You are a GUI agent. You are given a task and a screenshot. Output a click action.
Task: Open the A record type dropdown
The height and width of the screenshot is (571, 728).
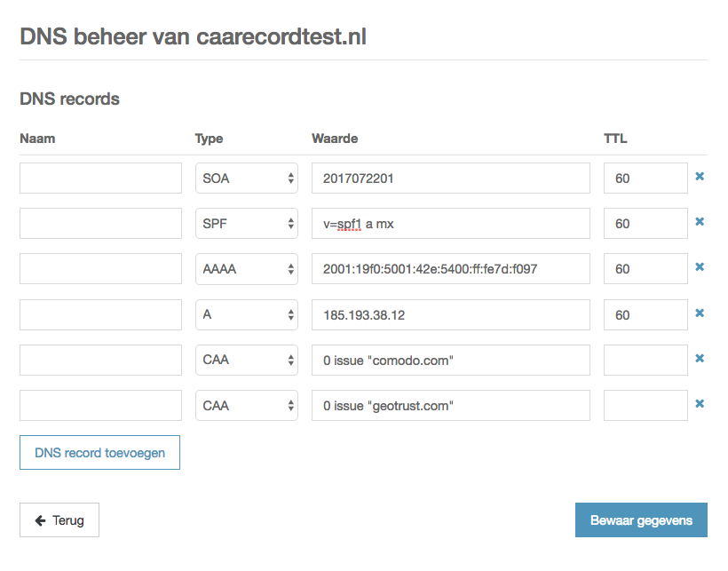[245, 314]
